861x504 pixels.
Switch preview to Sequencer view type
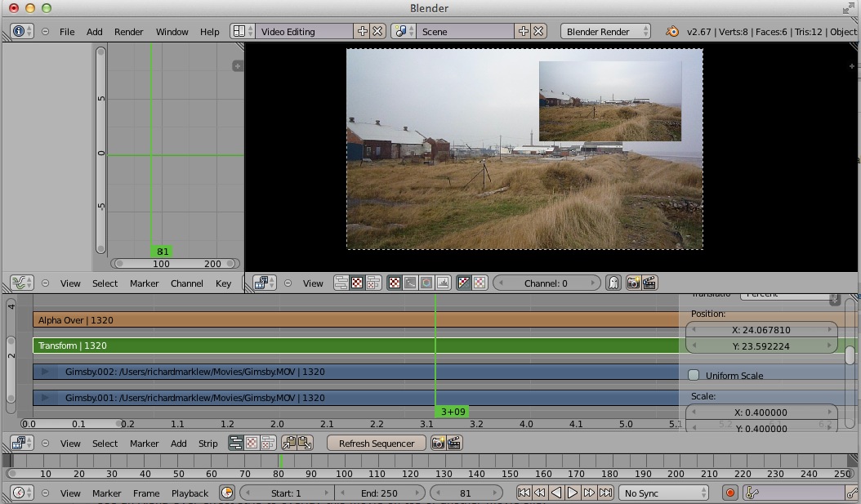(x=341, y=283)
